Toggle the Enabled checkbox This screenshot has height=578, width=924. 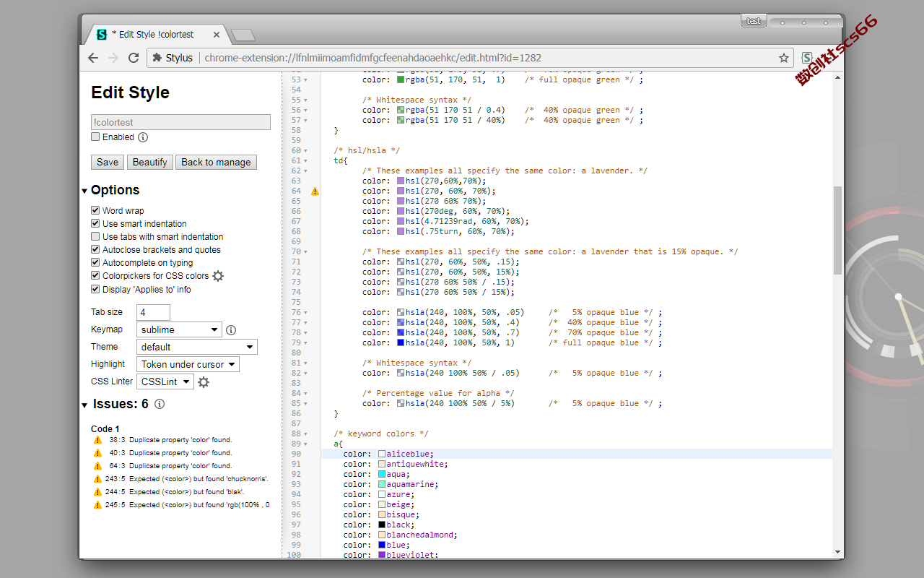coord(95,137)
